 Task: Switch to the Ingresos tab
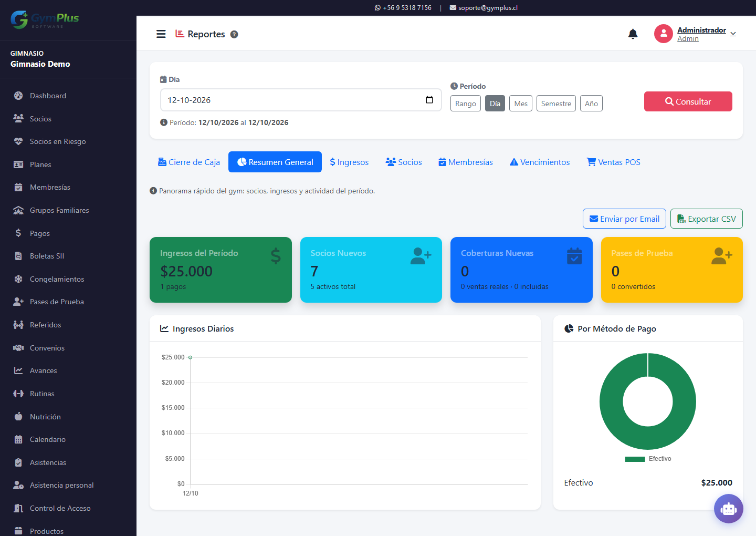349,162
